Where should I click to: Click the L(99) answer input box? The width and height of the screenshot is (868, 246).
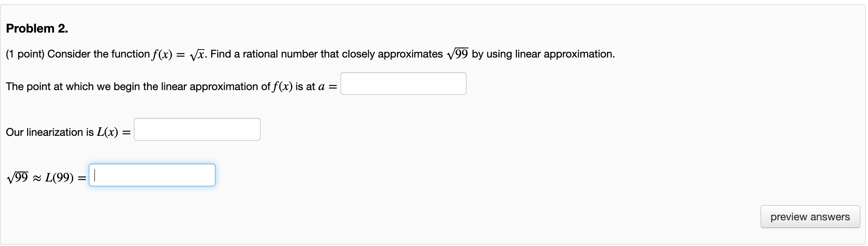(152, 175)
